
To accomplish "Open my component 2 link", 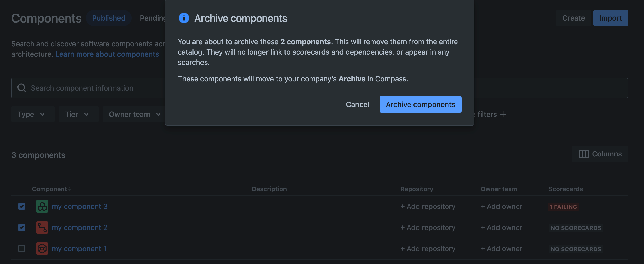I will pos(80,227).
